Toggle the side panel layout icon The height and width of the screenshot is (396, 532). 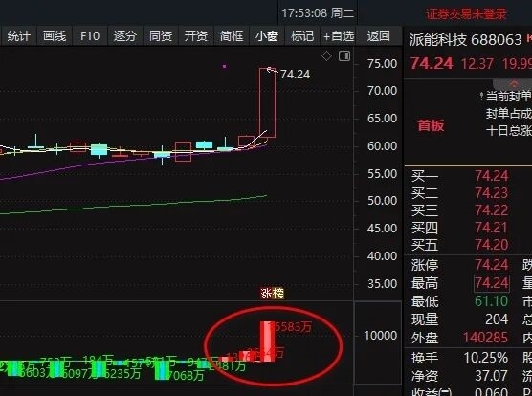pos(344,55)
